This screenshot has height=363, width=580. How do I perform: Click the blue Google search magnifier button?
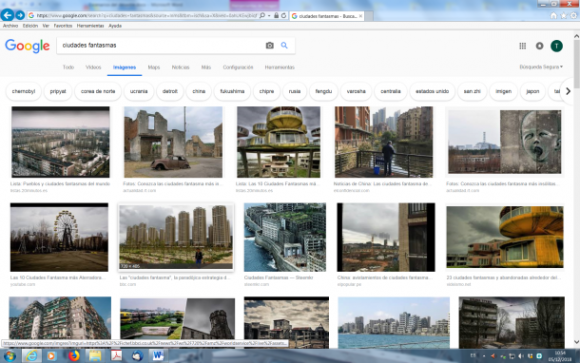284,45
